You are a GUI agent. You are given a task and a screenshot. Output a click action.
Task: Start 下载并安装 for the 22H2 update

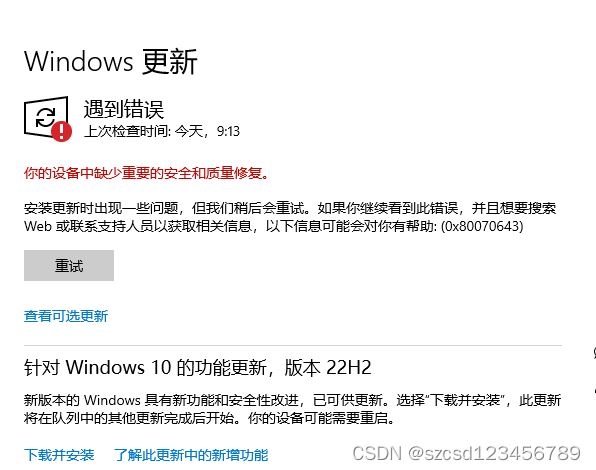point(59,455)
